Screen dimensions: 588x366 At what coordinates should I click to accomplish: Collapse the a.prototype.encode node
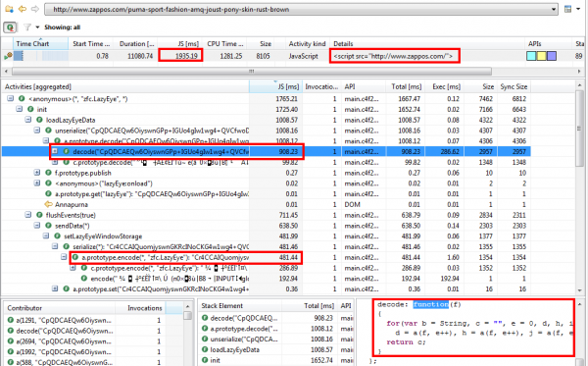pyautogui.click(x=64, y=257)
